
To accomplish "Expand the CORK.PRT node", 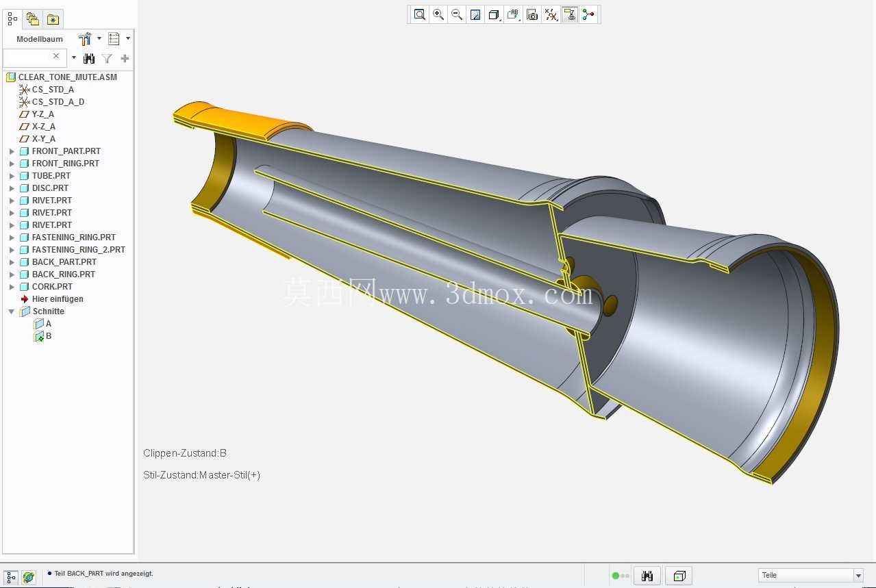I will (x=12, y=287).
